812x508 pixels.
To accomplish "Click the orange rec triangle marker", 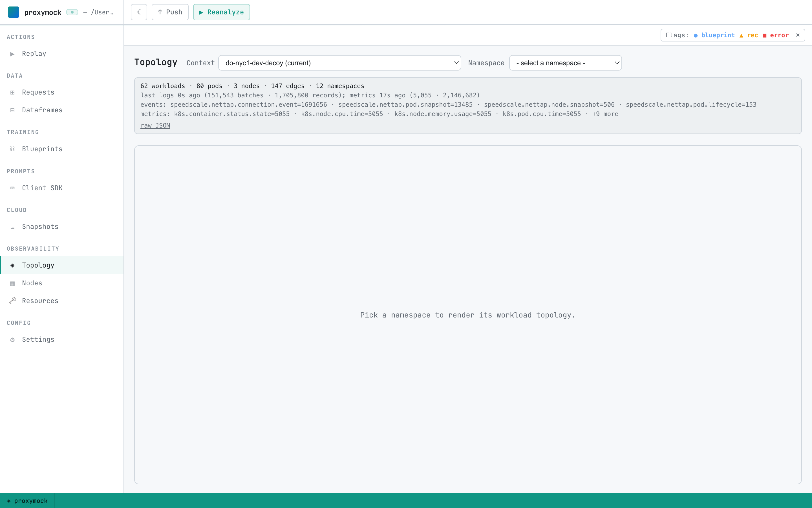I will 741,35.
